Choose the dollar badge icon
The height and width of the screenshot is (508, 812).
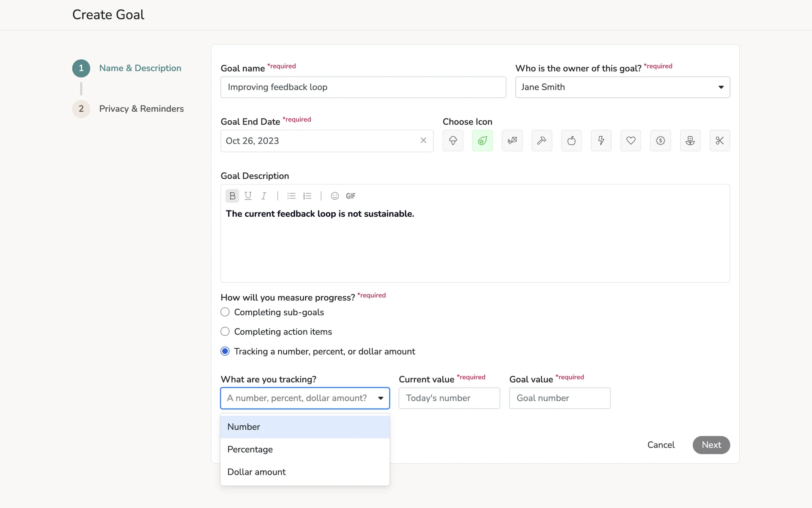tap(660, 141)
